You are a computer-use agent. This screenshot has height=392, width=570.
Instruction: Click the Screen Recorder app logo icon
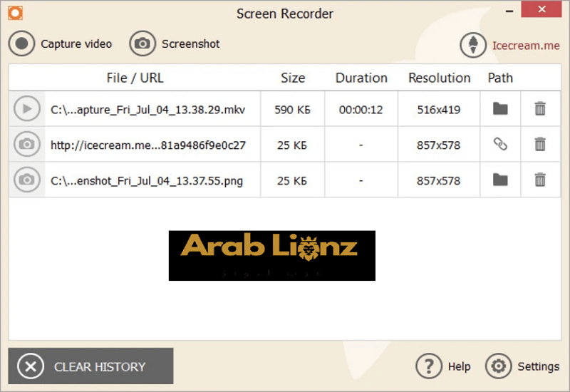pyautogui.click(x=15, y=13)
